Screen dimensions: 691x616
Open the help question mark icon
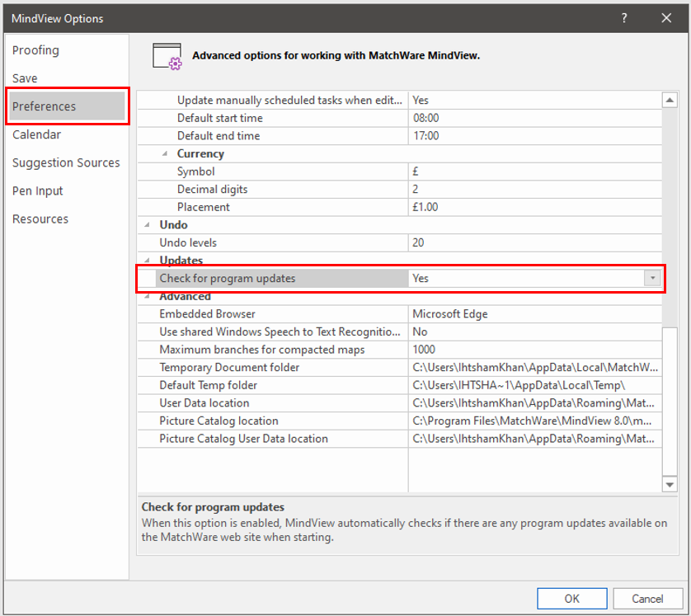point(624,17)
